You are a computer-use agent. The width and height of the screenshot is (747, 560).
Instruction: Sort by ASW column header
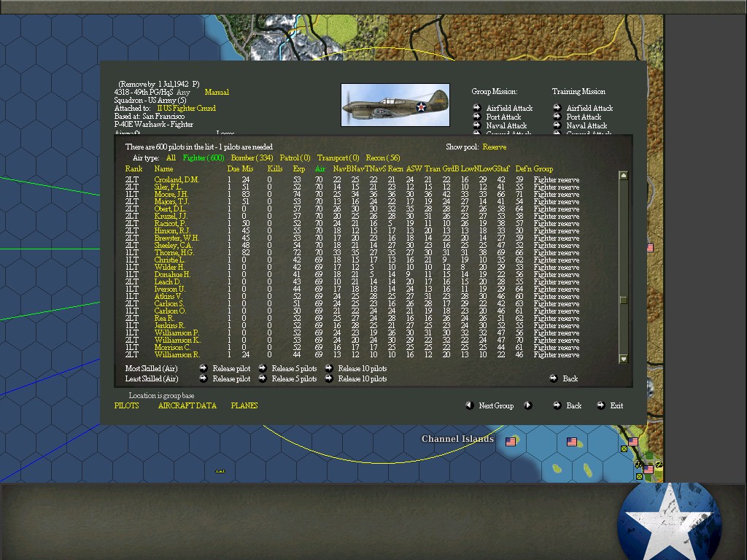[x=414, y=169]
